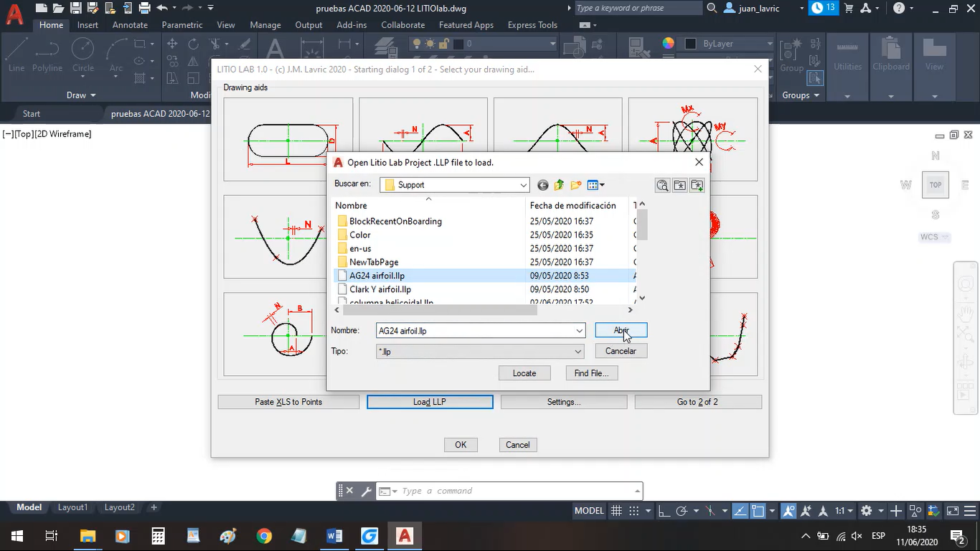The height and width of the screenshot is (551, 980).
Task: Select the Circle drawing tool
Action: tap(83, 55)
